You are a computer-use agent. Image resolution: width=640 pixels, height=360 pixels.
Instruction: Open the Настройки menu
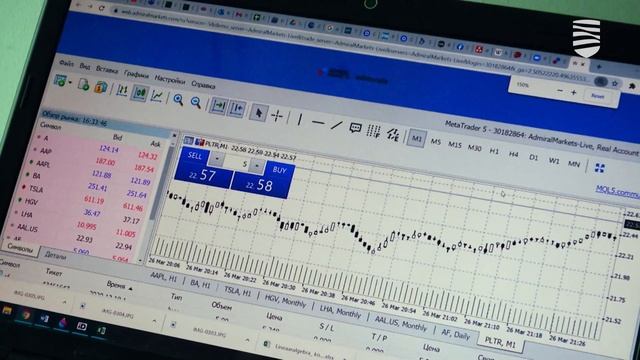pos(170,79)
